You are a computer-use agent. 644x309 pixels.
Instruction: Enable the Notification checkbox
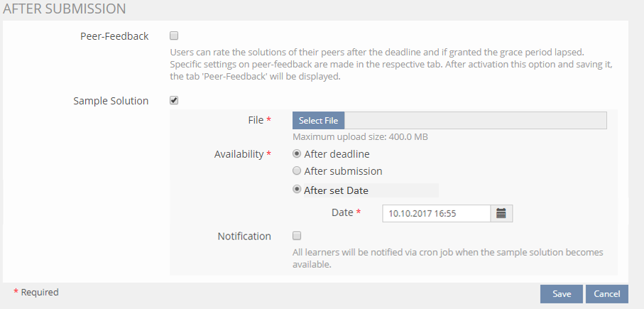coord(297,235)
